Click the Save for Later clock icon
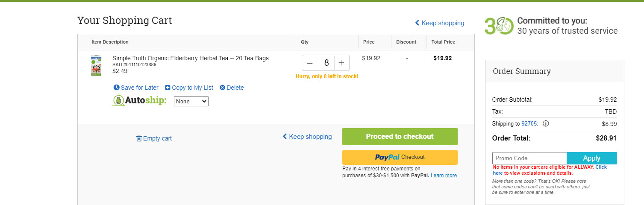The image size is (644, 205). pyautogui.click(x=116, y=88)
